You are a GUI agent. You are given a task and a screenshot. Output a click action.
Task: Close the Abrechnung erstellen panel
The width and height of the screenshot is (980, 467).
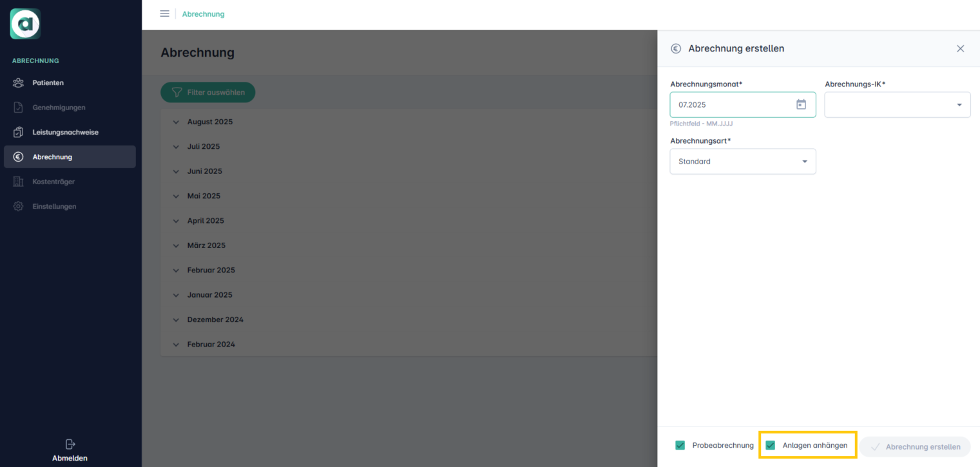click(960, 48)
